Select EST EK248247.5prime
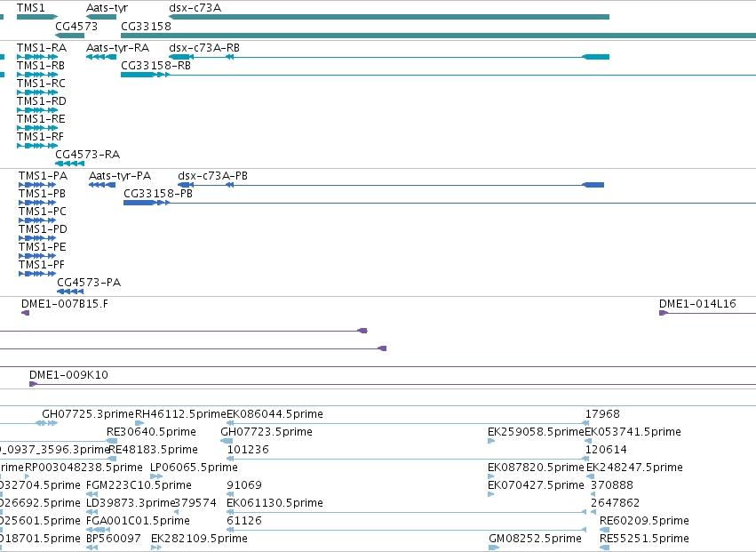The image size is (756, 552). 590,476
